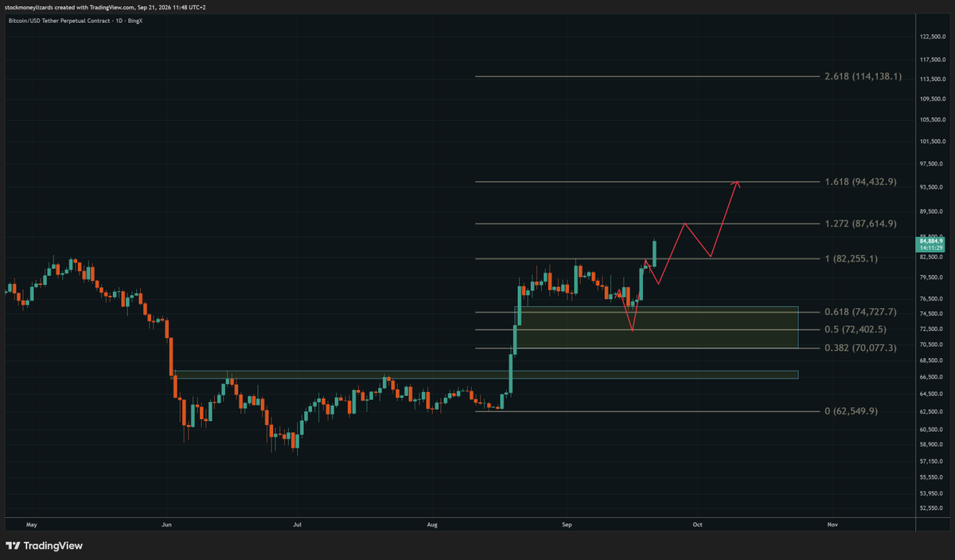955x560 pixels.
Task: Click the 58,900.0 price axis label
Action: click(930, 445)
